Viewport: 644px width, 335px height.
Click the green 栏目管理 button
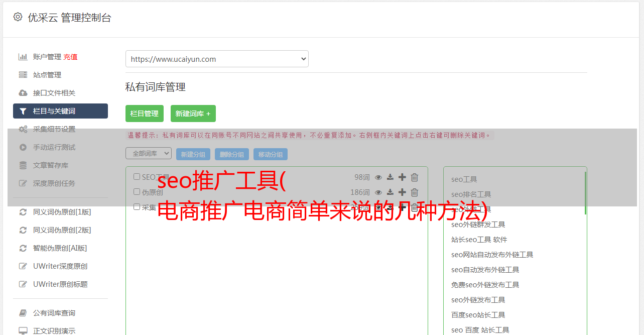[x=145, y=114]
